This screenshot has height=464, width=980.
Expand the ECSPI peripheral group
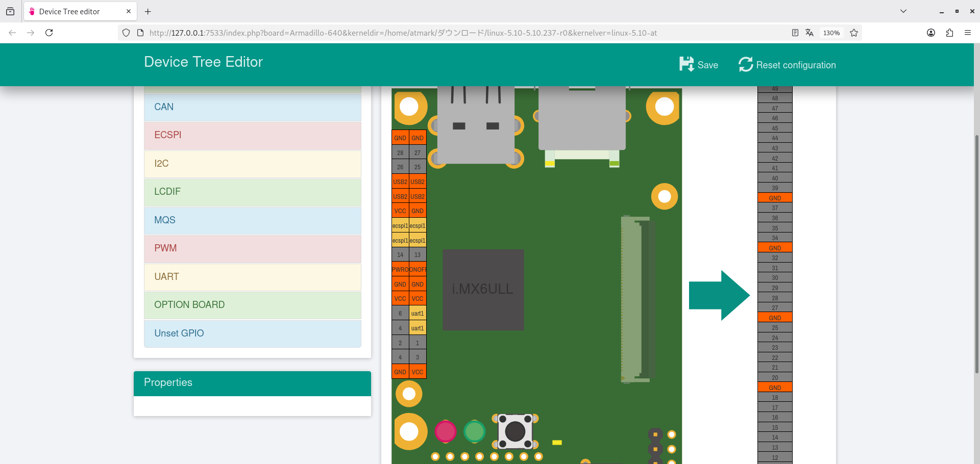pos(252,135)
